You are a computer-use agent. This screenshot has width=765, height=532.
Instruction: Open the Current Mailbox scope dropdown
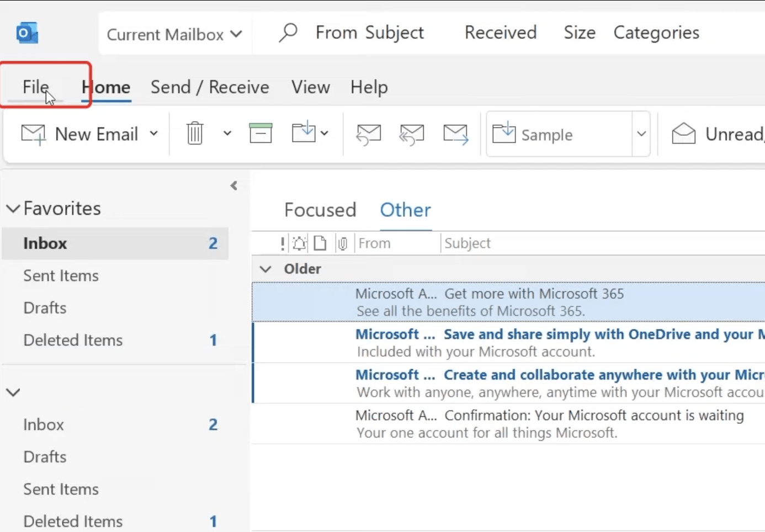(x=174, y=34)
